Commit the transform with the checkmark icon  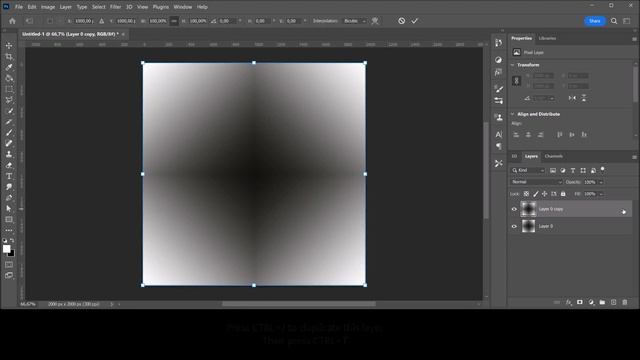pos(414,21)
